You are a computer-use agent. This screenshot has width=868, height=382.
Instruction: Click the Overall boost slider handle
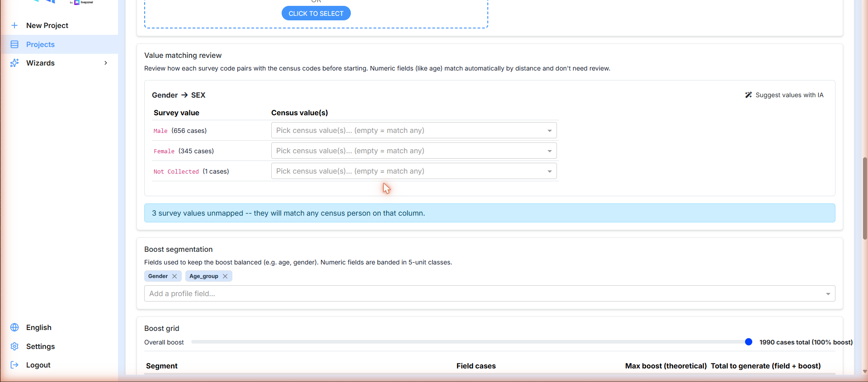point(749,342)
